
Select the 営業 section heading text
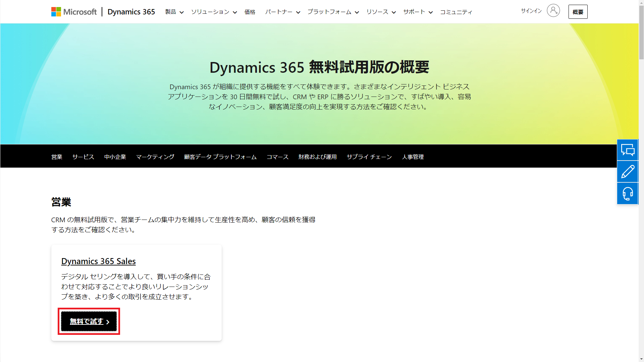click(61, 202)
